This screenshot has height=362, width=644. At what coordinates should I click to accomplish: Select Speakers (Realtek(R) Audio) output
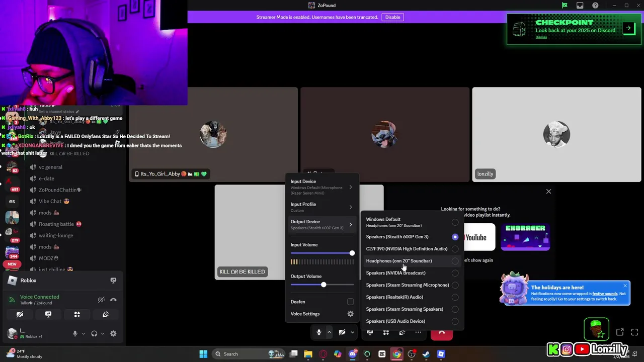click(x=412, y=297)
